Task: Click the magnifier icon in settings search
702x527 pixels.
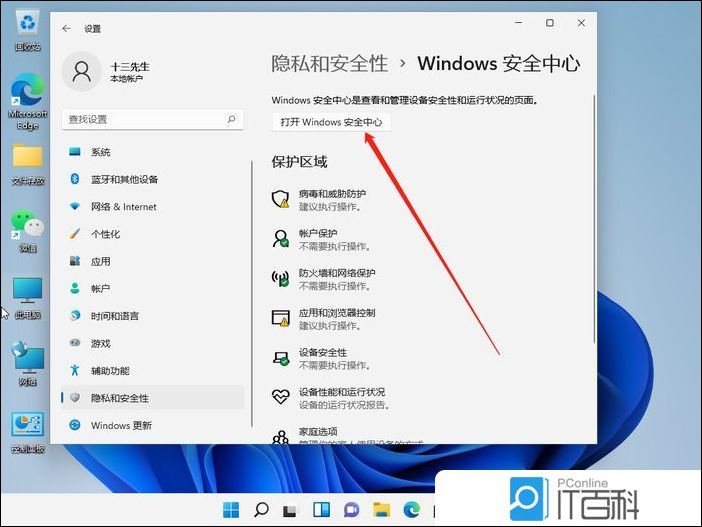Action: point(231,119)
